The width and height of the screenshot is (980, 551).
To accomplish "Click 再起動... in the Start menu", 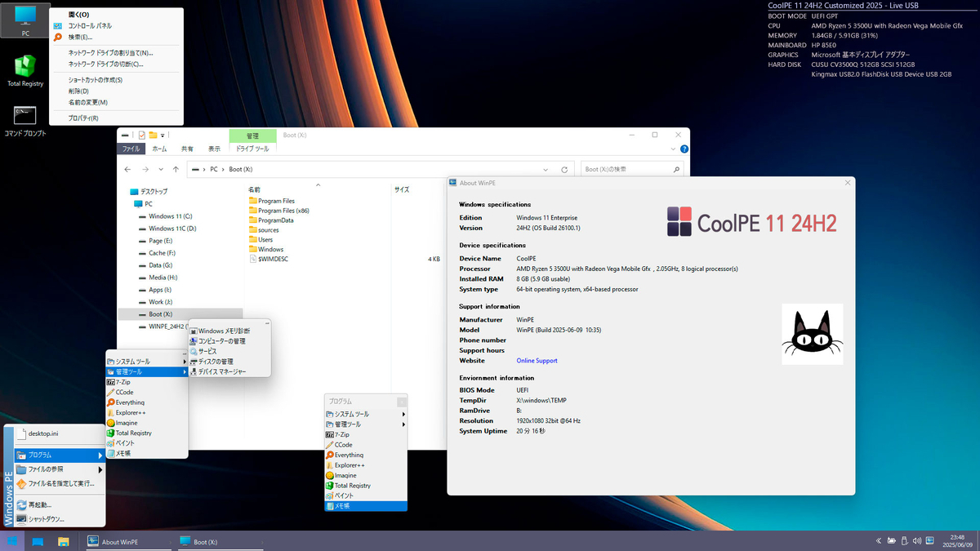I will 60,505.
